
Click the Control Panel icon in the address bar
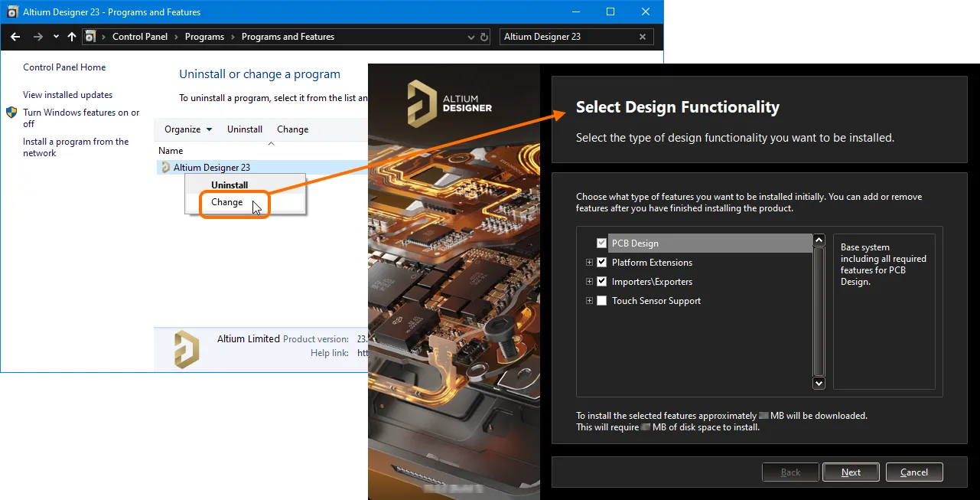tap(90, 37)
